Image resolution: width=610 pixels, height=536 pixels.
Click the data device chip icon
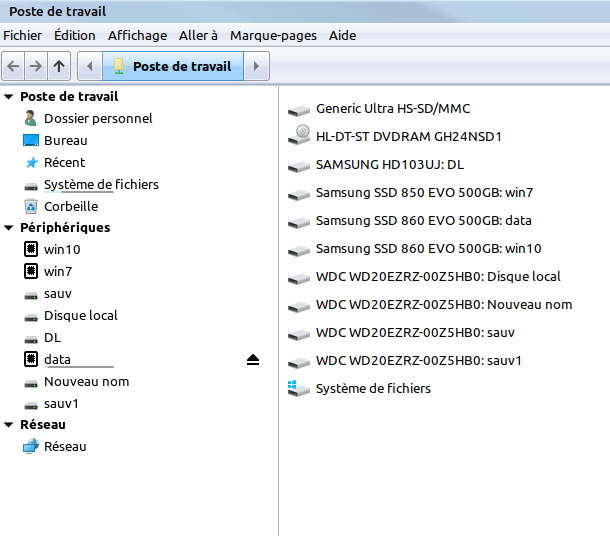coord(31,359)
